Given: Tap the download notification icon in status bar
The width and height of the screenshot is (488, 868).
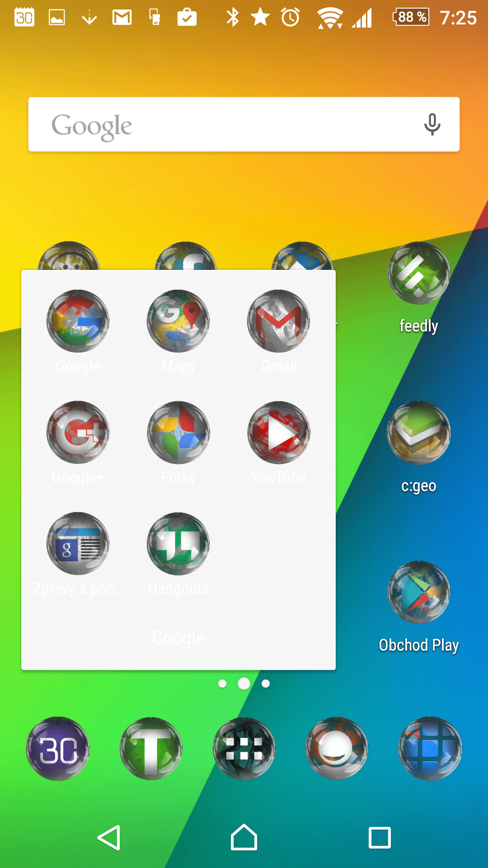Looking at the screenshot, I should (89, 18).
